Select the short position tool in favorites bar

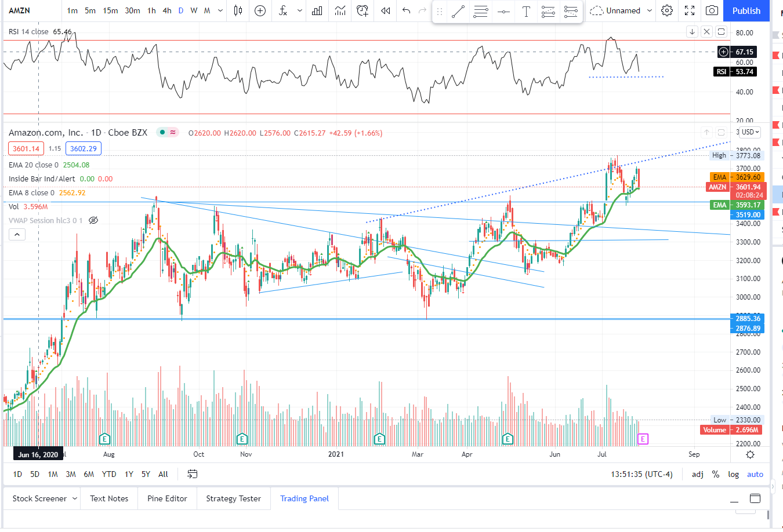(571, 12)
